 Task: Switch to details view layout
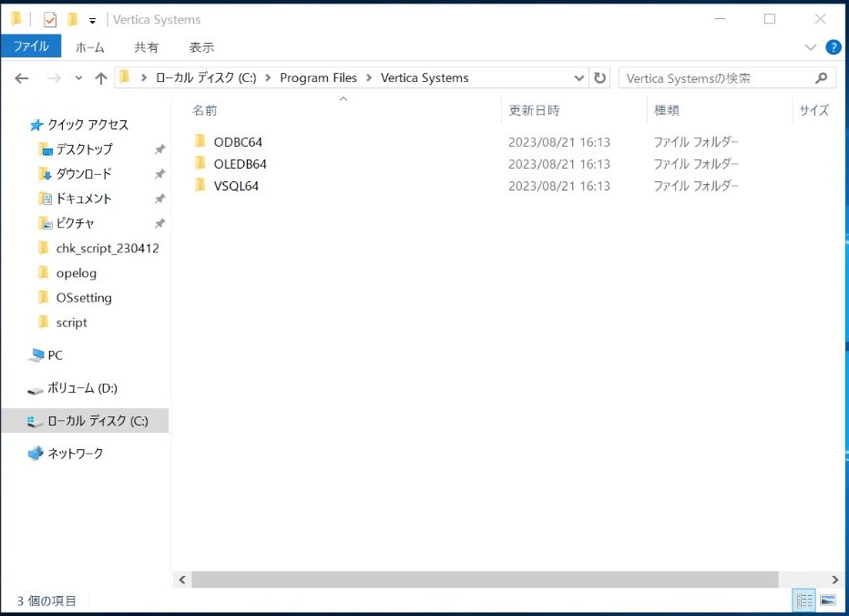coord(804,601)
